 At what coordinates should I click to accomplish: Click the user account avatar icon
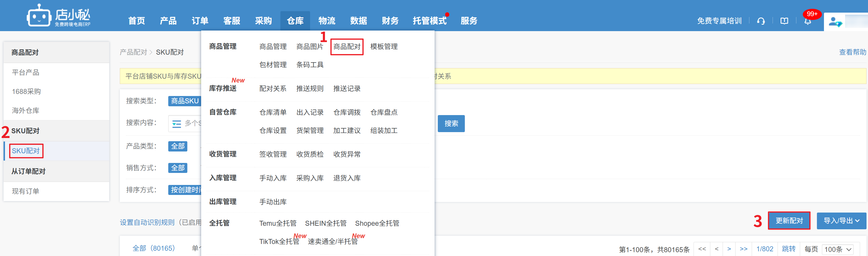pyautogui.click(x=835, y=22)
